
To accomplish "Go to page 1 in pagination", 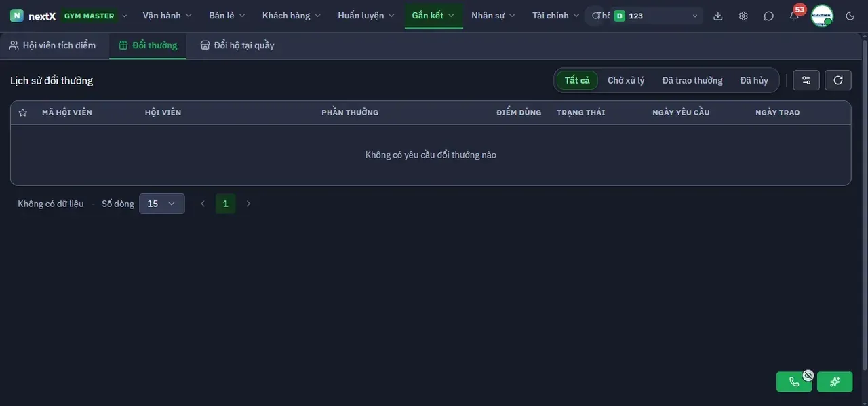I will click(x=226, y=204).
